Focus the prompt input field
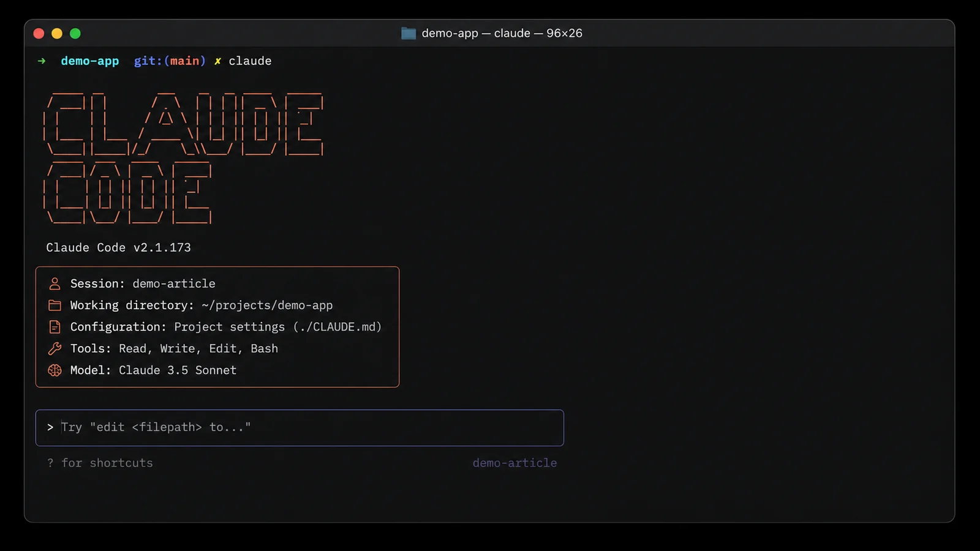 300,427
